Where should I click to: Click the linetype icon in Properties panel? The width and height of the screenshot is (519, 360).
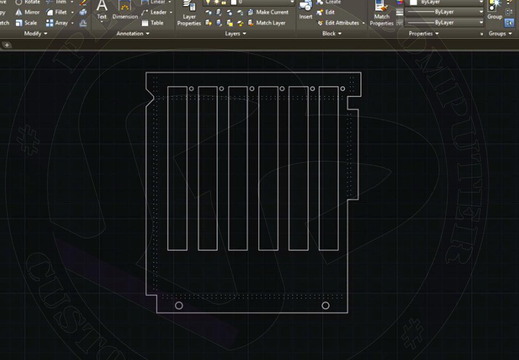click(x=399, y=23)
